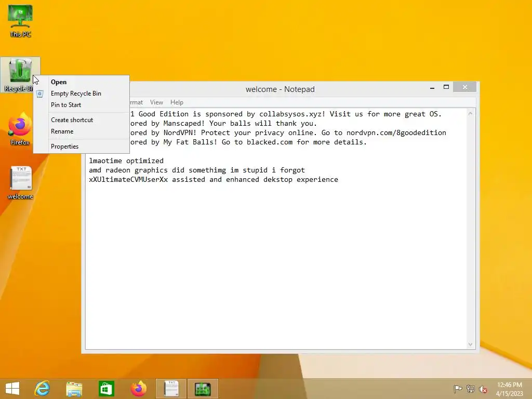
Task: Click 'nordvpn.com/8goodedition' text in Notepad
Action: pyautogui.click(x=396, y=132)
